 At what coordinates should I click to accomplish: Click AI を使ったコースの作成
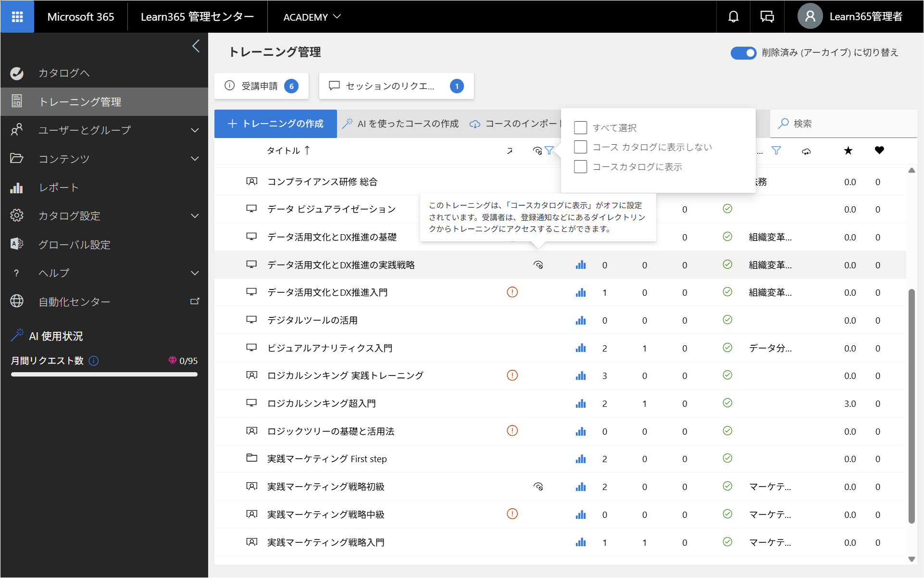point(400,124)
